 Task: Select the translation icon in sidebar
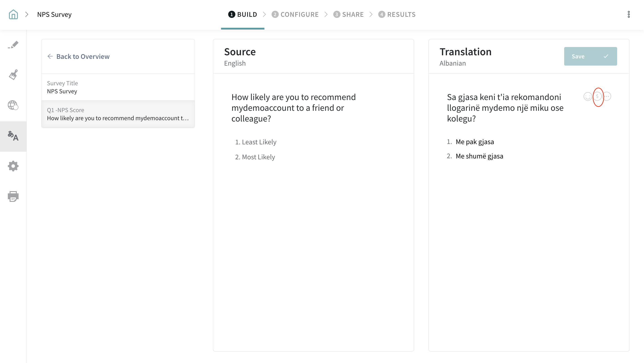13,136
